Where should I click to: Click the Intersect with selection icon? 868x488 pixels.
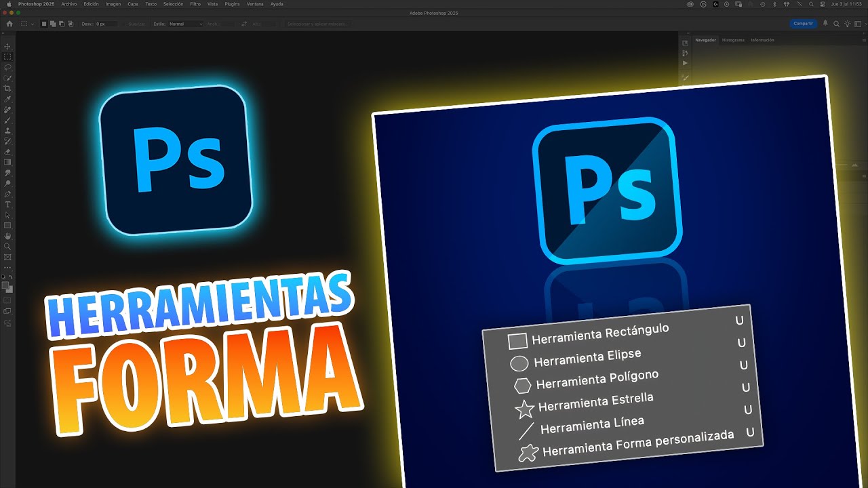pyautogui.click(x=71, y=24)
